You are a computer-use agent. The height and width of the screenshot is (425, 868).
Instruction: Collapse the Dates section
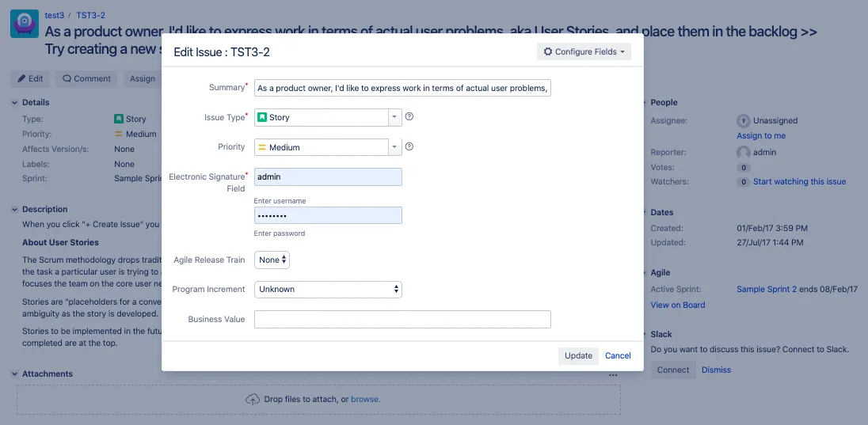tap(644, 212)
